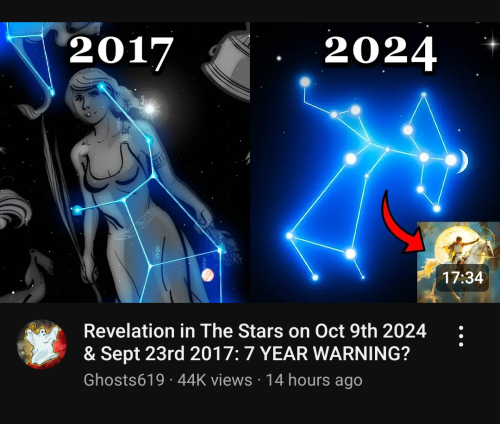Image resolution: width=500 pixels, height=424 pixels.
Task: Click the largest star at top of 2024 constellation
Action: click(305, 82)
